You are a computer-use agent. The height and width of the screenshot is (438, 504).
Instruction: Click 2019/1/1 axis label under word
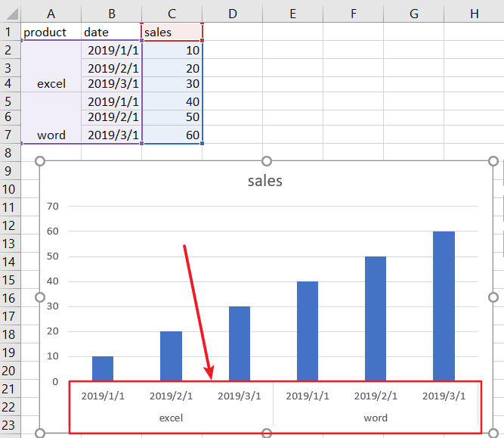[x=308, y=396]
